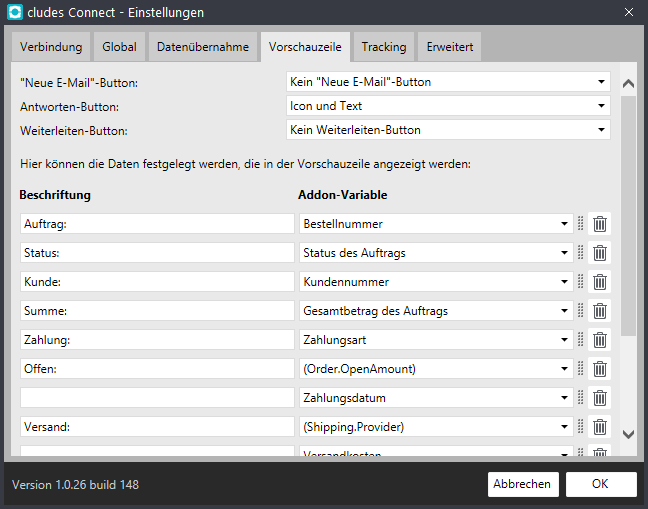Close the Einstellungen window
Screen dimensions: 648x509
(629, 12)
